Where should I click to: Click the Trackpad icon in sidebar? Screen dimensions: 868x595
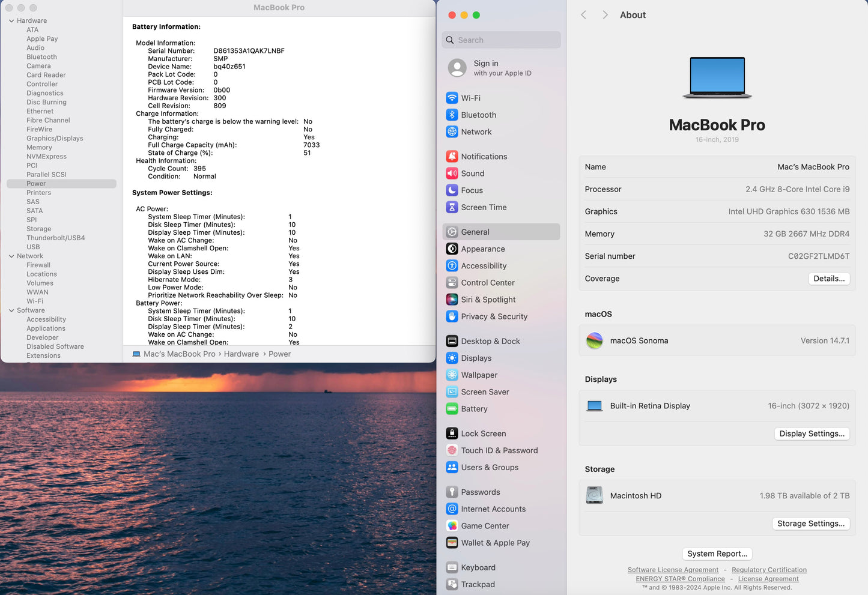452,584
